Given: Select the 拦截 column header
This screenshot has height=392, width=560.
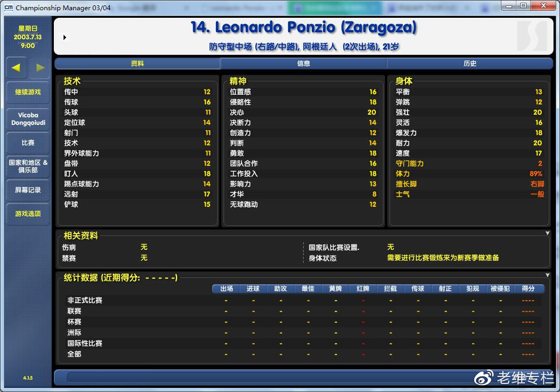Looking at the screenshot, I should [x=390, y=289].
